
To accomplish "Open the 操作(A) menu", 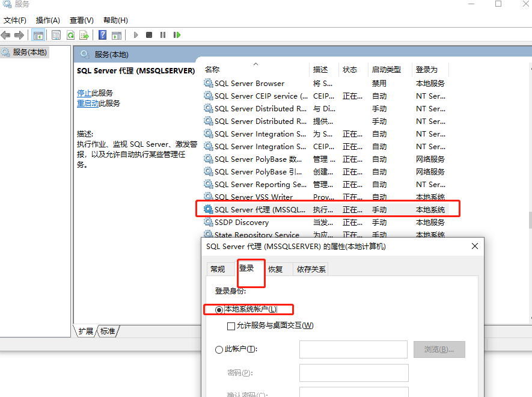I will (x=48, y=20).
